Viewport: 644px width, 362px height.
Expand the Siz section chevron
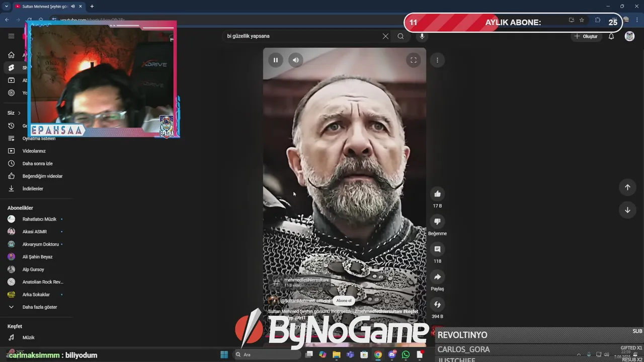click(x=19, y=113)
